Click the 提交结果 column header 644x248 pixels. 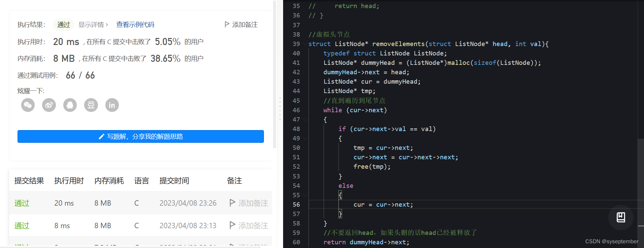click(x=29, y=181)
